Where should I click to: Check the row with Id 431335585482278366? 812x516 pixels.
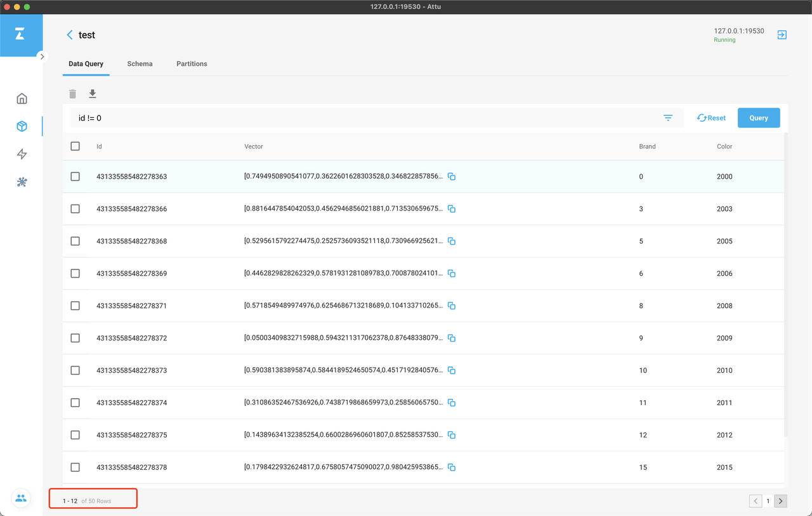tap(75, 209)
